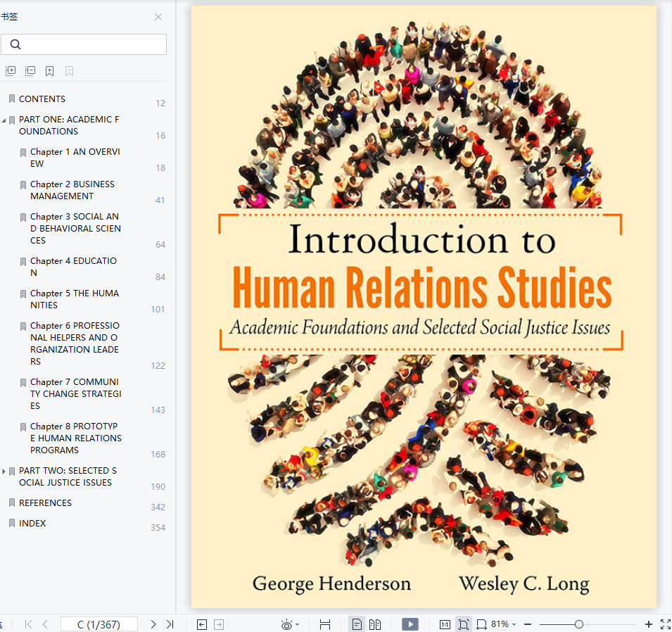This screenshot has height=632, width=672.
Task: Open Chapter 7 COMMUNITY CHANGE STRATEGIES
Action: pyautogui.click(x=75, y=393)
